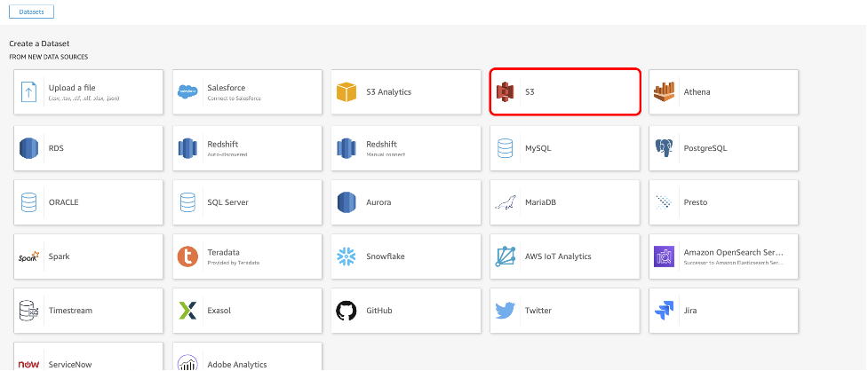
Task: Choose the SQL Server database icon
Action: tap(187, 202)
